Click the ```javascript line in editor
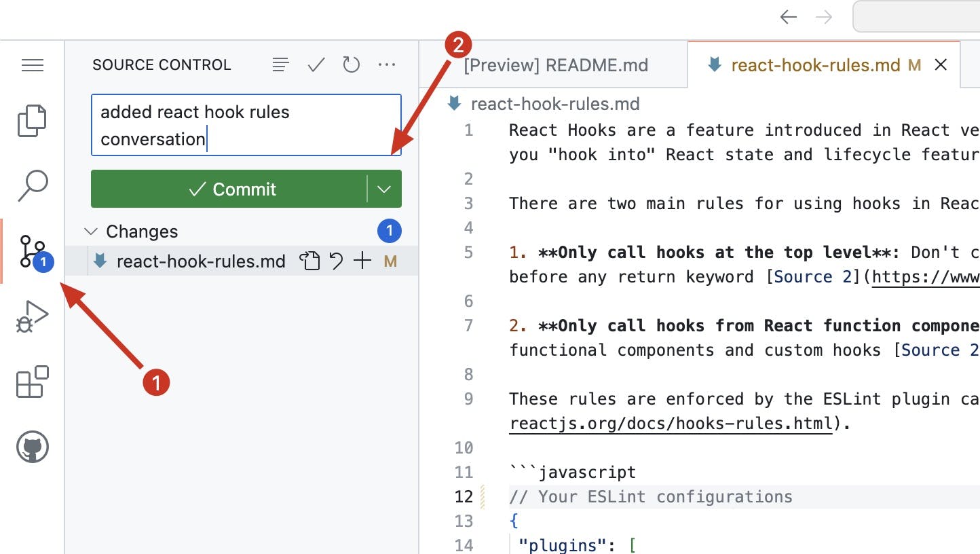Screen dimensions: 980x554 click(573, 473)
